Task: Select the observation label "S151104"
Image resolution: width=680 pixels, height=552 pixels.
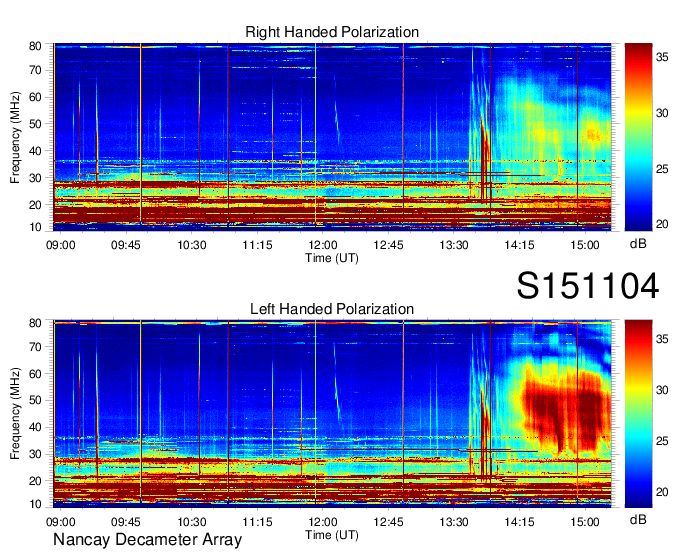Action: tap(588, 286)
